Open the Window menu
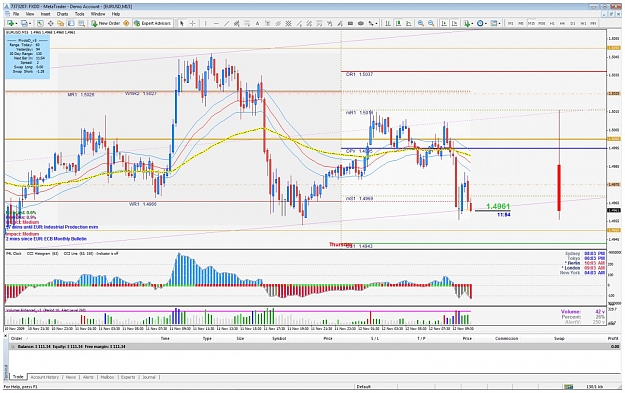This screenshot has width=625, height=393. tap(98, 14)
